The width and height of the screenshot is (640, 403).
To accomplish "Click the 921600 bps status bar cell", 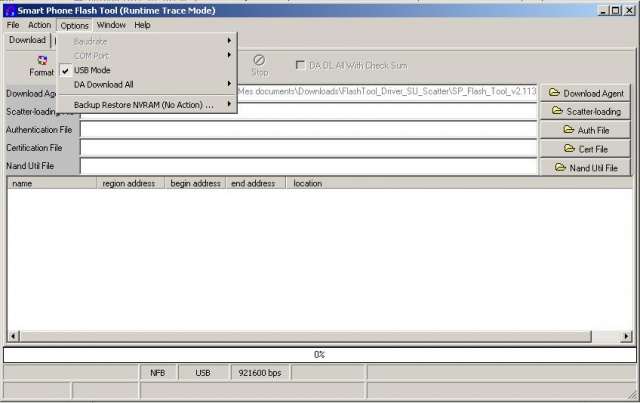I will coord(260,373).
